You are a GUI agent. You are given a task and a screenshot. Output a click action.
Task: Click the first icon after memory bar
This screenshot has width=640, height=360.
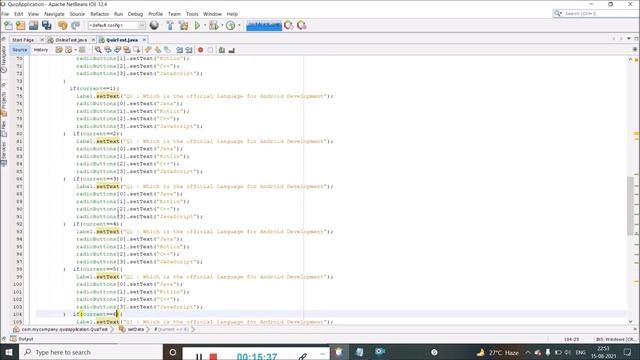click(x=289, y=25)
